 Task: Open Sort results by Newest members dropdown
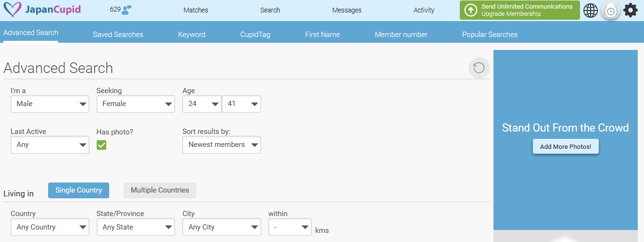222,145
